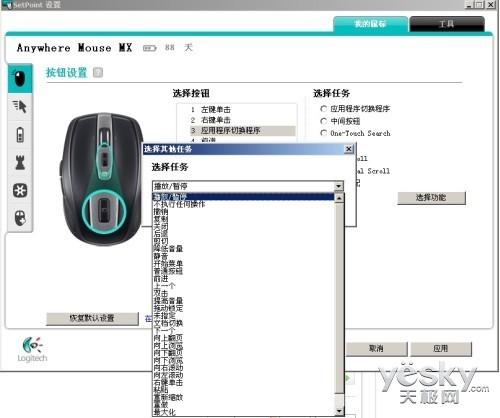Choose 后退 from the task list
Screen dimensions: 500x418
tap(243, 234)
